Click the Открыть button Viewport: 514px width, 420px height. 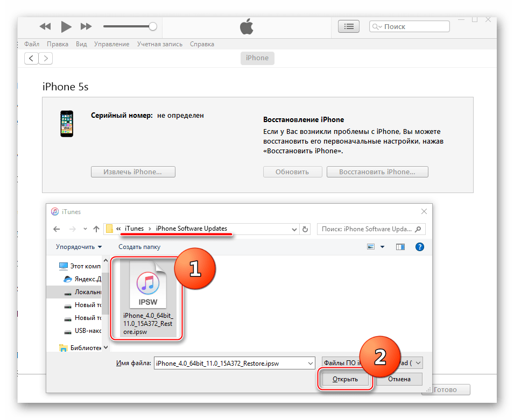coord(345,379)
